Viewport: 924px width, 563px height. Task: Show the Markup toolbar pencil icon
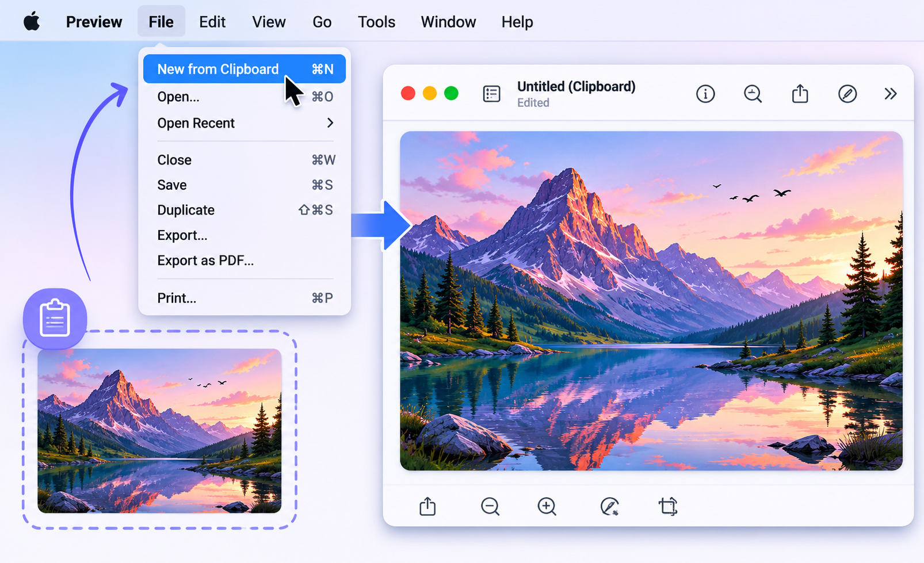point(847,93)
